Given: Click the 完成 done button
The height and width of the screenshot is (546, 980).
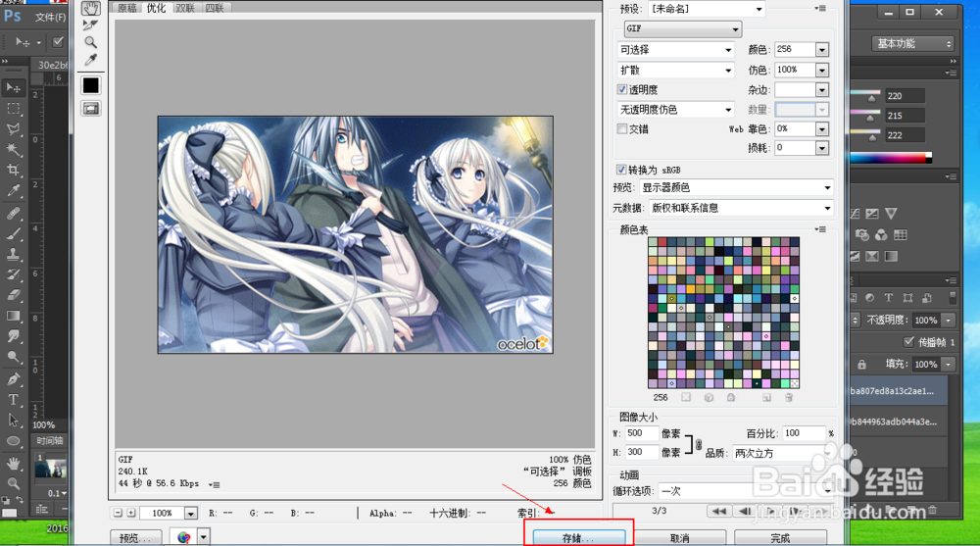Looking at the screenshot, I should pyautogui.click(x=781, y=538).
